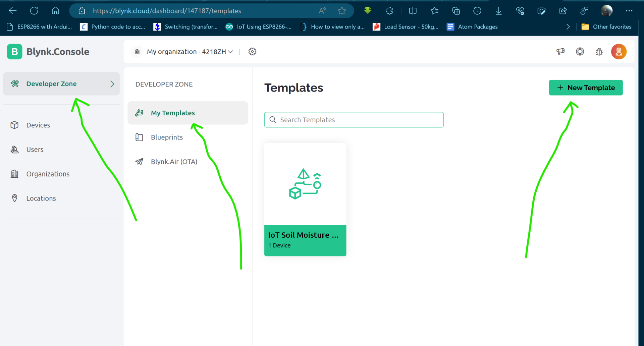Click the green download manager extension icon
Viewport: 644px width, 346px height.
click(x=368, y=11)
